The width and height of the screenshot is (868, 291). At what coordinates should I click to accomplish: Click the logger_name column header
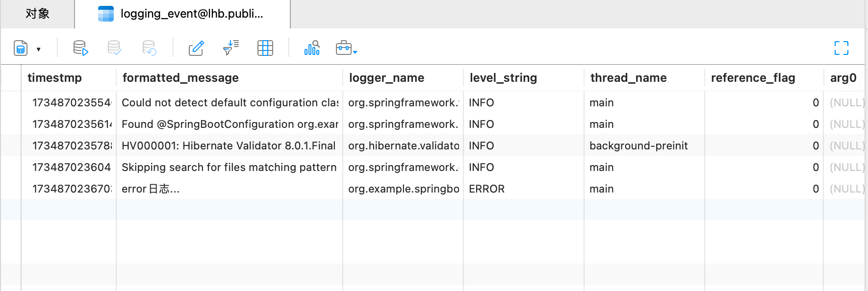click(403, 78)
